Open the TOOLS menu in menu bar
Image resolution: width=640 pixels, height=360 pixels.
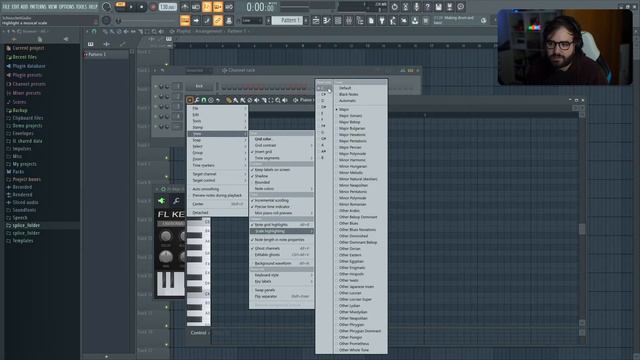[81, 7]
